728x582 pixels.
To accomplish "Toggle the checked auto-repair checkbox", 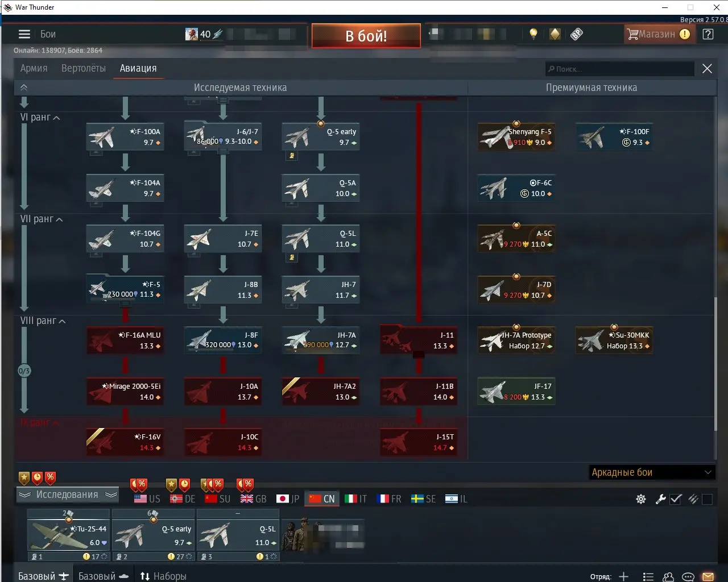I will 676,499.
